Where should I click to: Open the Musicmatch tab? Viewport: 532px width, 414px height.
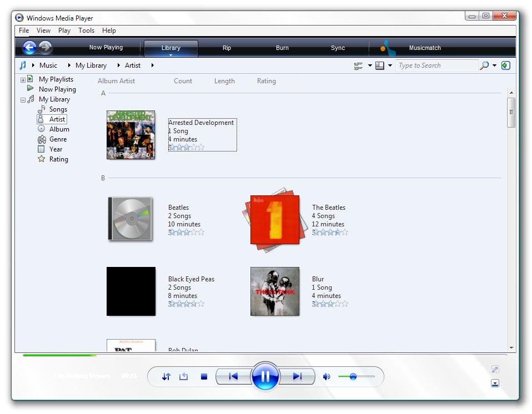(425, 48)
